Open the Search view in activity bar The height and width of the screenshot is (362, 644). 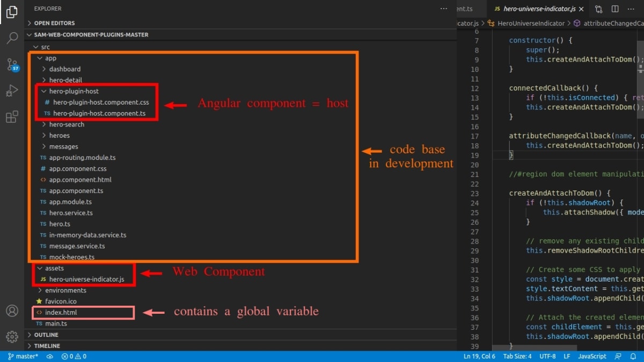12,38
